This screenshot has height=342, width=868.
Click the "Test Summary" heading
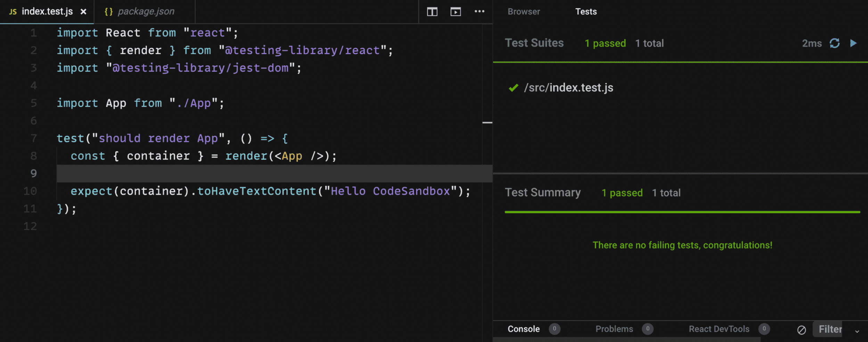coord(543,193)
